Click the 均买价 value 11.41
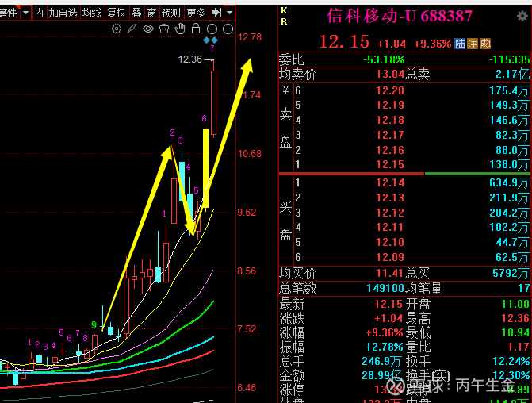Image resolution: width=532 pixels, height=403 pixels. point(389,273)
